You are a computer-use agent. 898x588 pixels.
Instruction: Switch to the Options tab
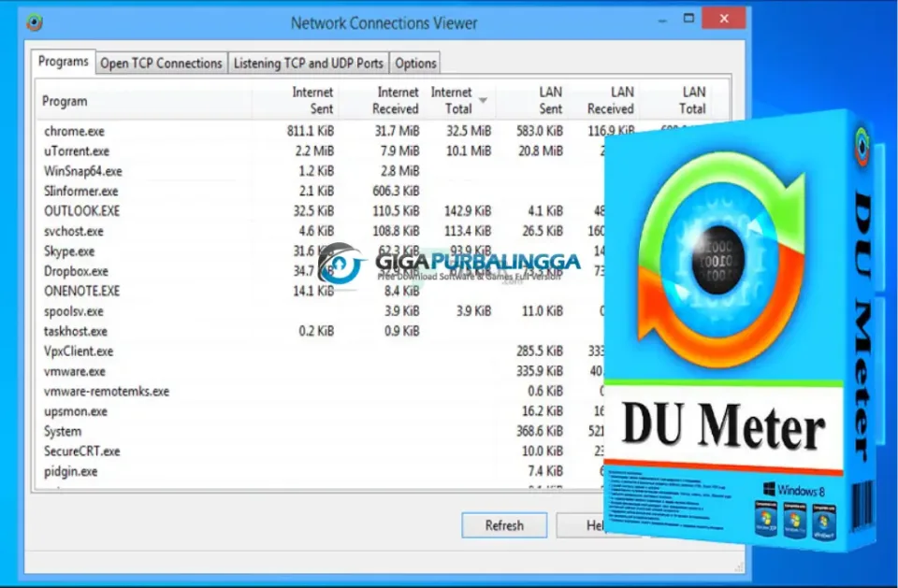click(x=415, y=64)
